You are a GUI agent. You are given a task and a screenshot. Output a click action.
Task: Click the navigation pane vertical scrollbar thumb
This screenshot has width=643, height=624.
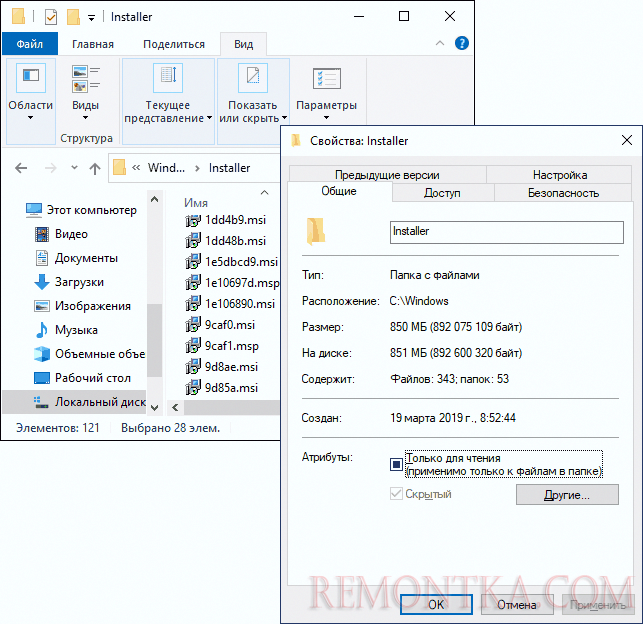(x=154, y=340)
